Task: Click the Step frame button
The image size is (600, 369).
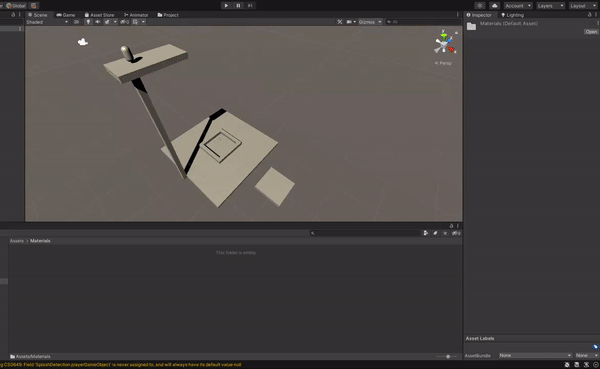Action: tap(250, 5)
